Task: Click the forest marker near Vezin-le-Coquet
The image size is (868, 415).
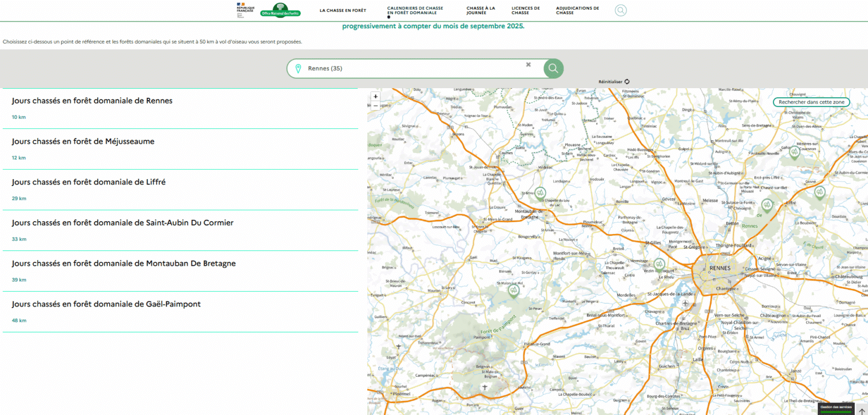Action: point(659,264)
